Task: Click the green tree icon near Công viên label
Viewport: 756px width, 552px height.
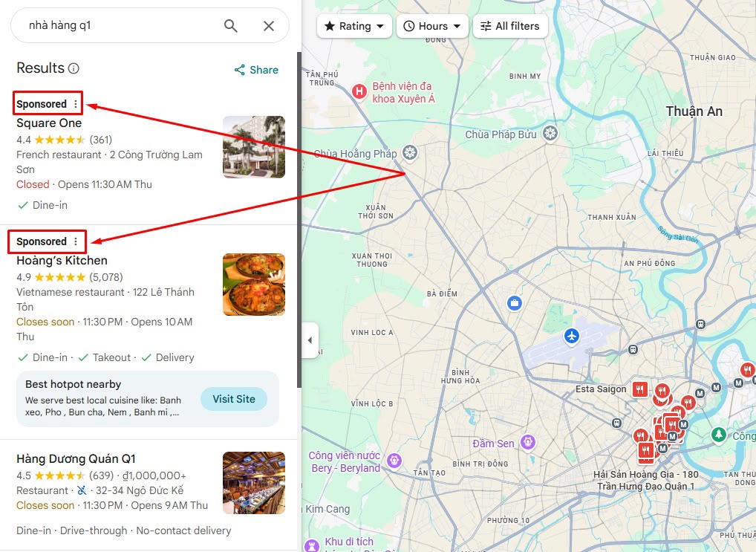Action: point(719,435)
